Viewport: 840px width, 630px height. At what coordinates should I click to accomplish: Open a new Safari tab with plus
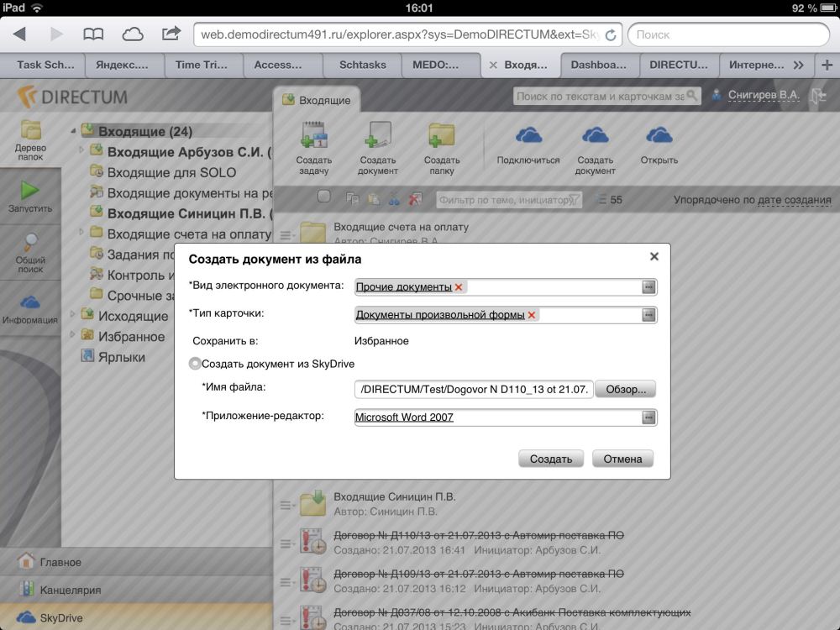(827, 65)
